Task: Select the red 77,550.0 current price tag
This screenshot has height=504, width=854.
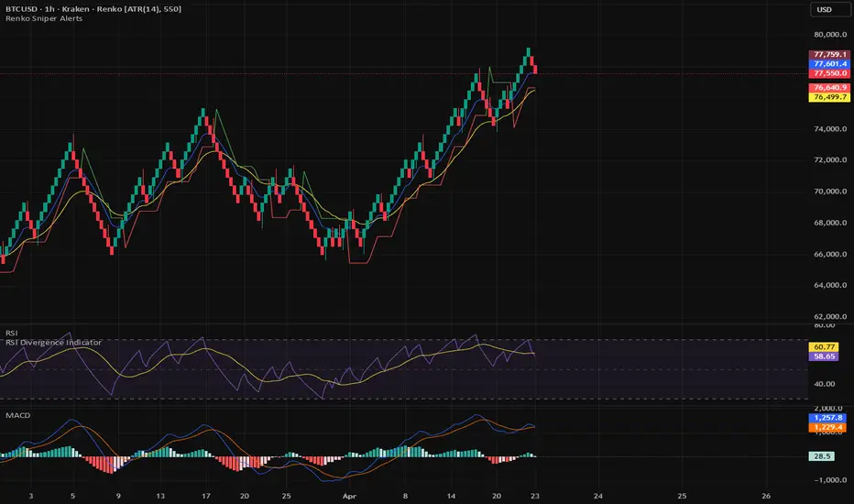Action: [x=829, y=73]
